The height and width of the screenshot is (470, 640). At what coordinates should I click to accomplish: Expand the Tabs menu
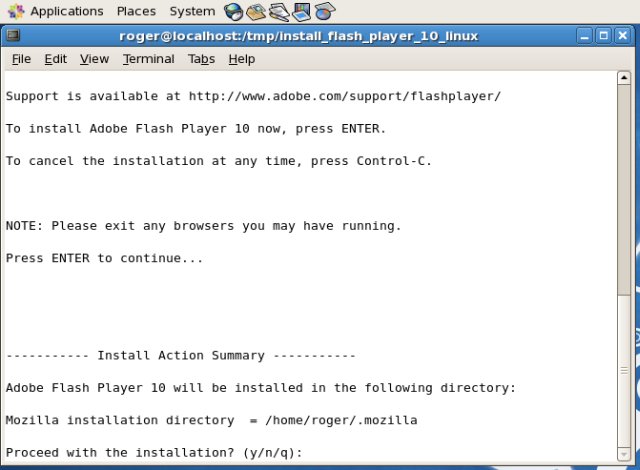tap(201, 59)
